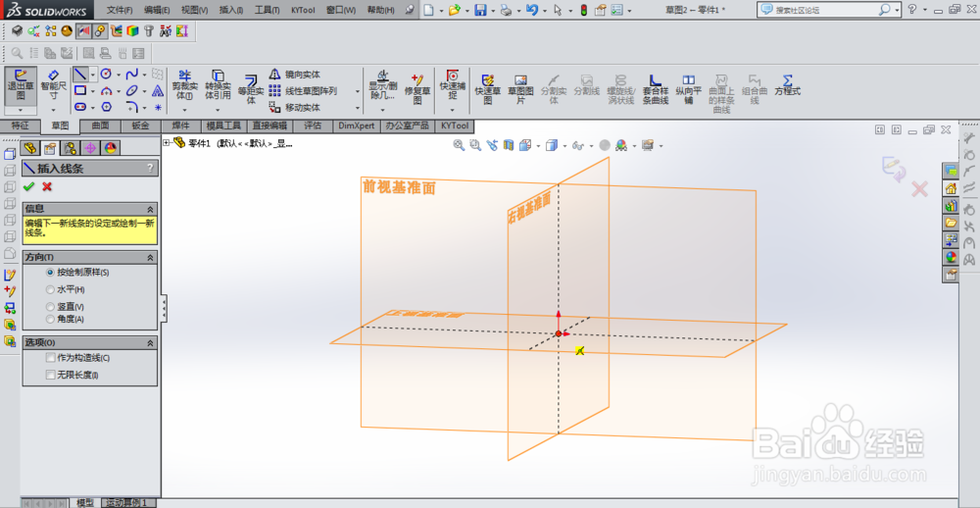Open the 文件 menu
The image size is (980, 508).
pos(120,10)
